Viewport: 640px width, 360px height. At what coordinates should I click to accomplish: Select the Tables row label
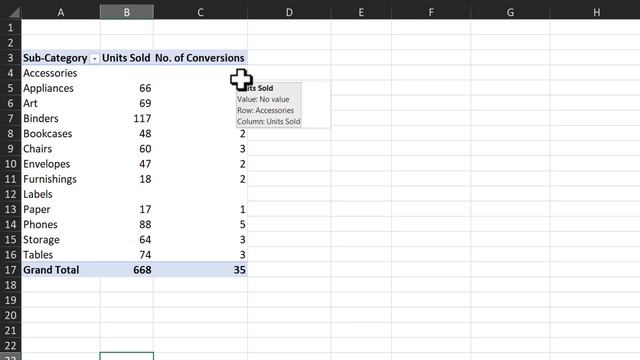click(x=38, y=255)
